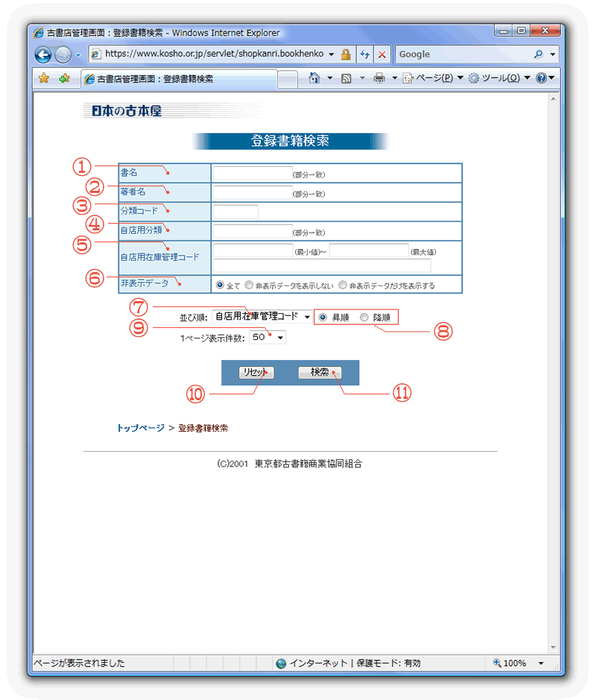Click the Print icon in toolbar
Viewport: 596px width, 700px height.
379,78
